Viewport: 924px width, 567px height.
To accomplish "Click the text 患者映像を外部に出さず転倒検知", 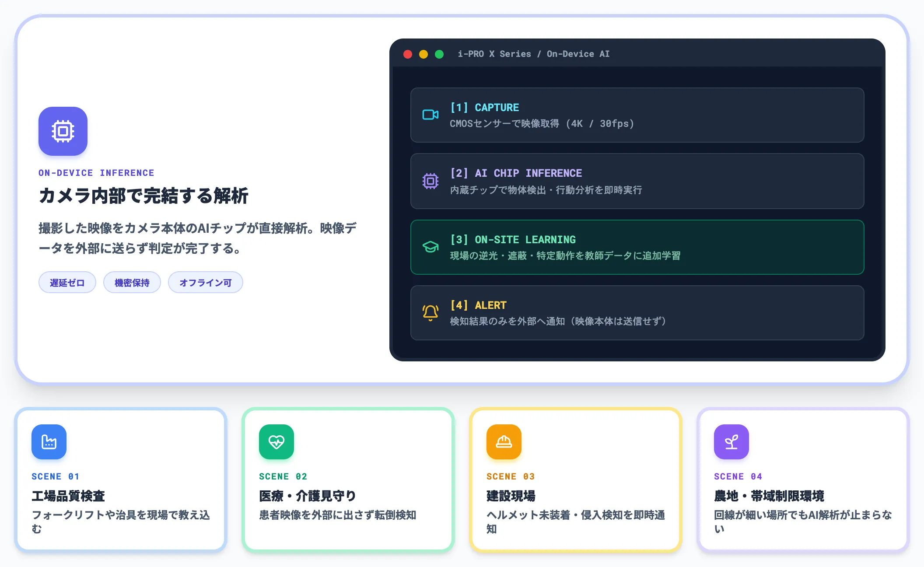I will coord(338,515).
